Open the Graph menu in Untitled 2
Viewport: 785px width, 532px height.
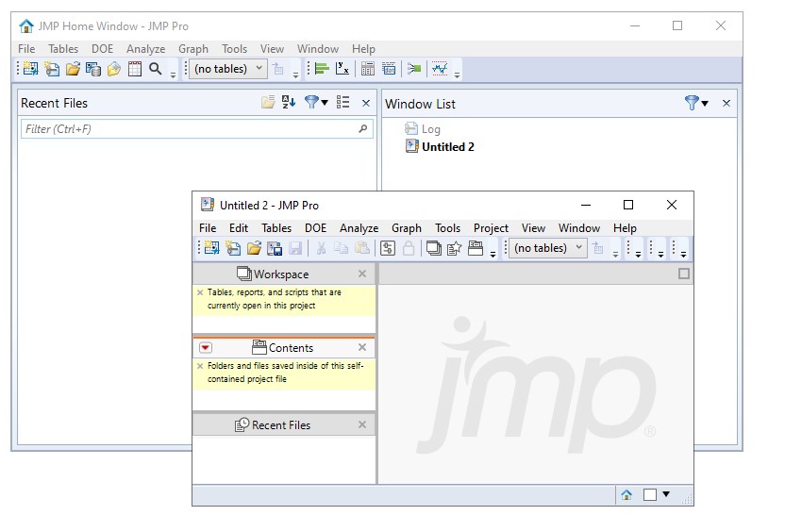(x=406, y=228)
